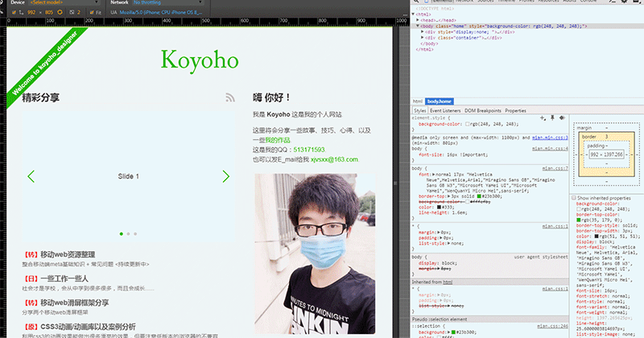Collapse the html node in DOM tree
Image resolution: width=644 pixels, height=338 pixels.
point(413,14)
